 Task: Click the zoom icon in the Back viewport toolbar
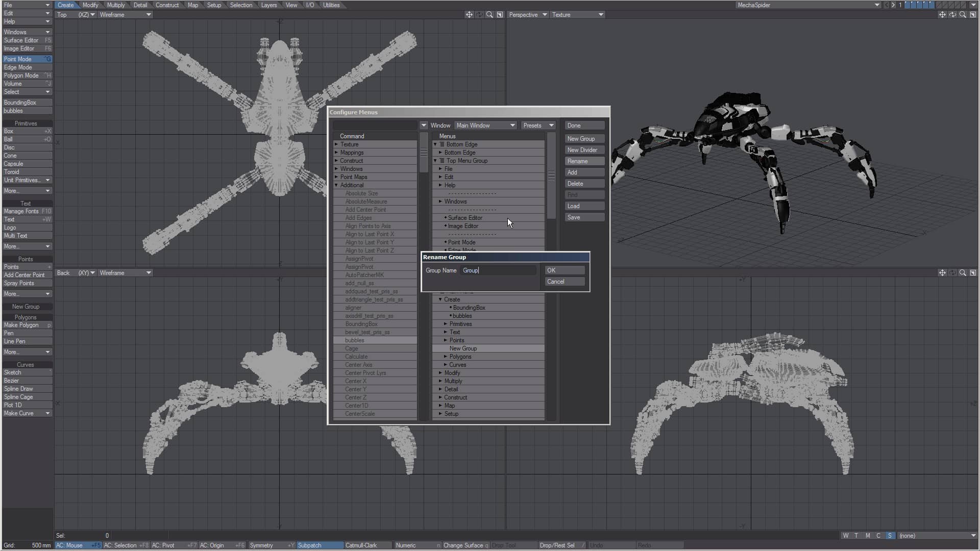click(489, 273)
